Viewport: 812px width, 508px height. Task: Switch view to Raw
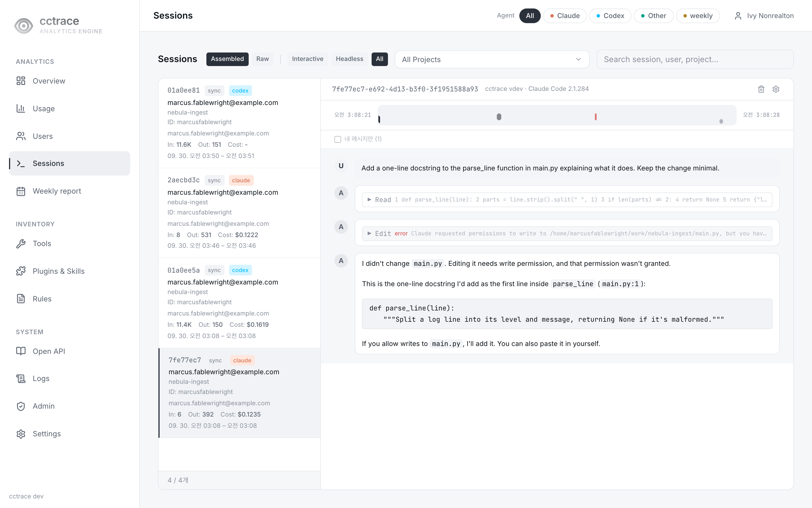[262, 59]
